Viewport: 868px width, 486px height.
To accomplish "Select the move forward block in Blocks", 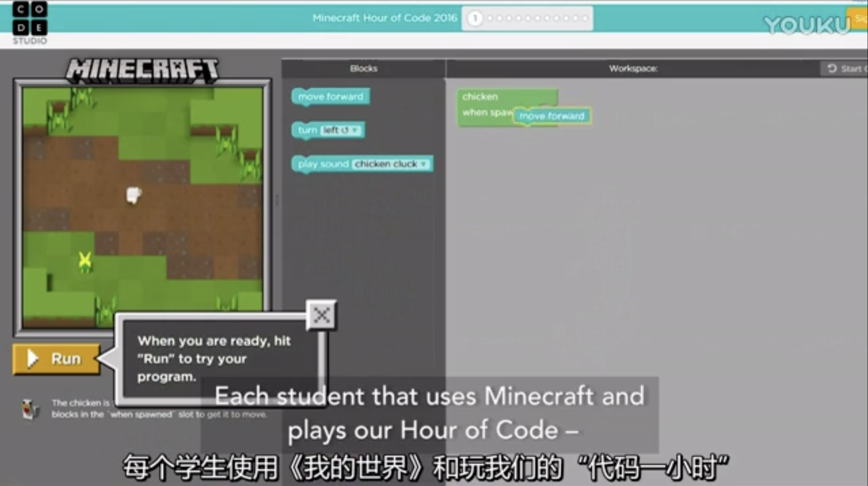I will pyautogui.click(x=330, y=96).
